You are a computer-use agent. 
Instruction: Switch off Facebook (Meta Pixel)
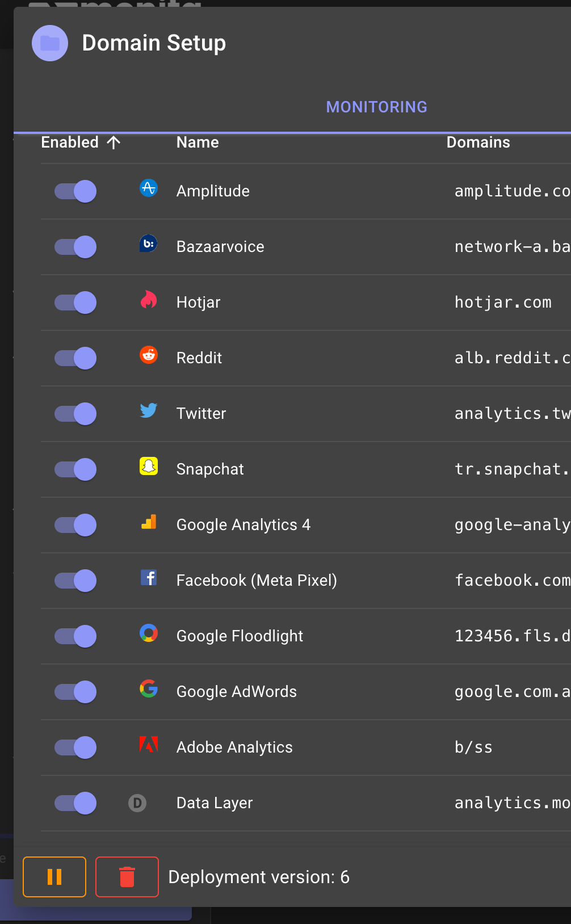pos(75,581)
